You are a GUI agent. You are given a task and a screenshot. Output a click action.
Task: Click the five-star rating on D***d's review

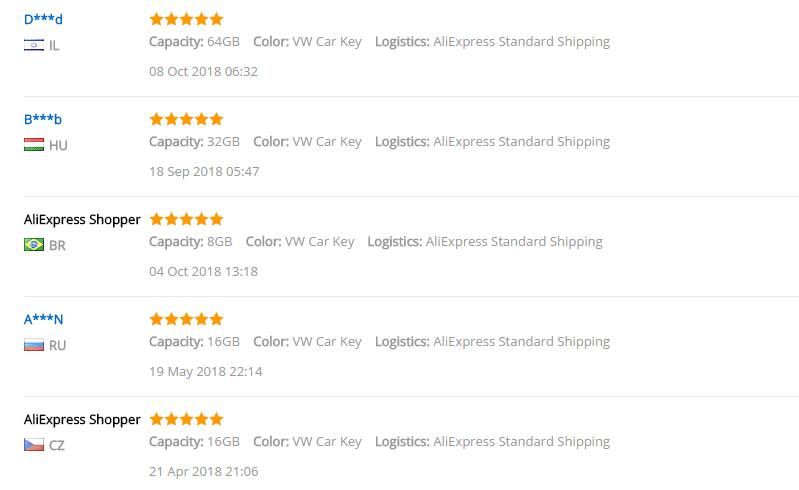click(x=187, y=19)
